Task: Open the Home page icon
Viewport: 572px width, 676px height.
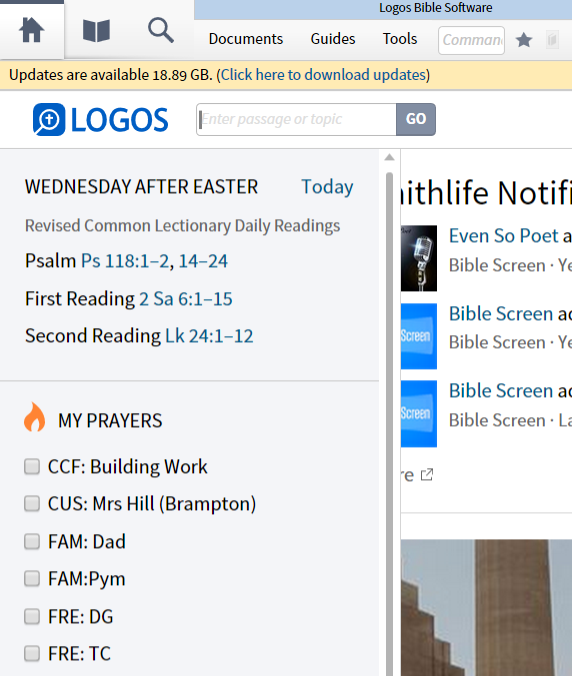Action: pos(31,31)
